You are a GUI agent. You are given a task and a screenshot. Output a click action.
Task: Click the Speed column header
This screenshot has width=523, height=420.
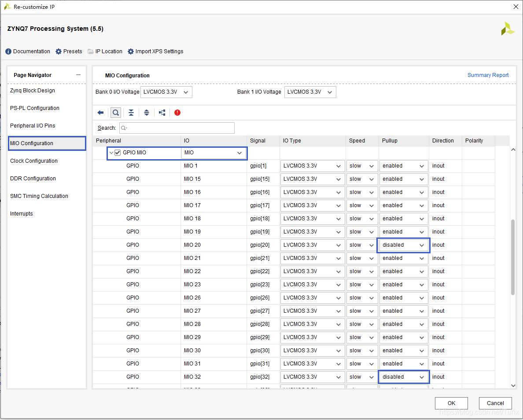(x=362, y=141)
